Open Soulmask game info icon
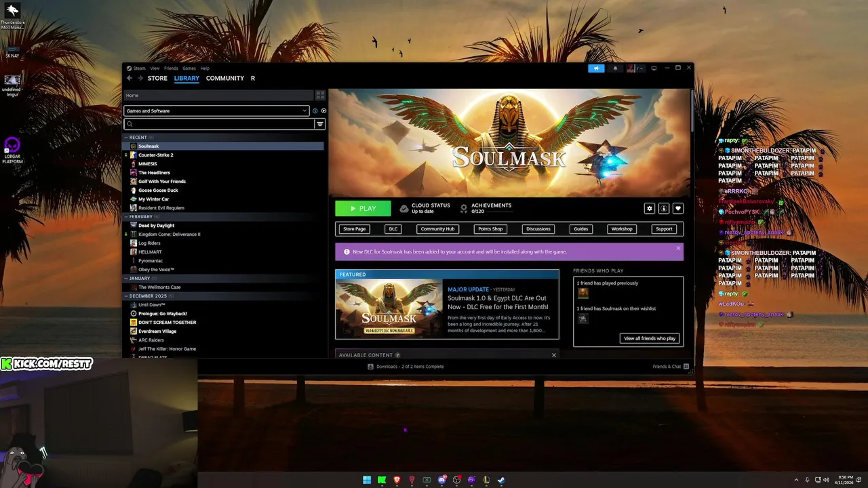Screen dimensions: 868x488 click(x=664, y=209)
